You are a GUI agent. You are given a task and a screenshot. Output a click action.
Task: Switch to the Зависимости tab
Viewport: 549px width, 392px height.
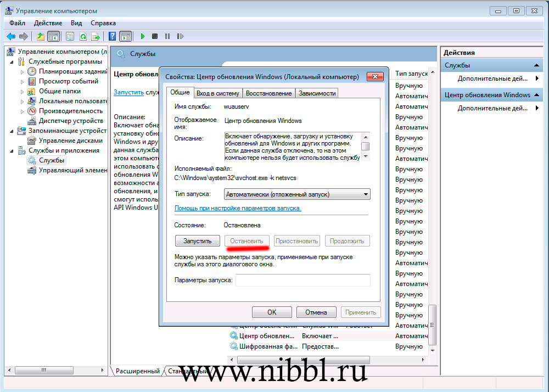317,93
